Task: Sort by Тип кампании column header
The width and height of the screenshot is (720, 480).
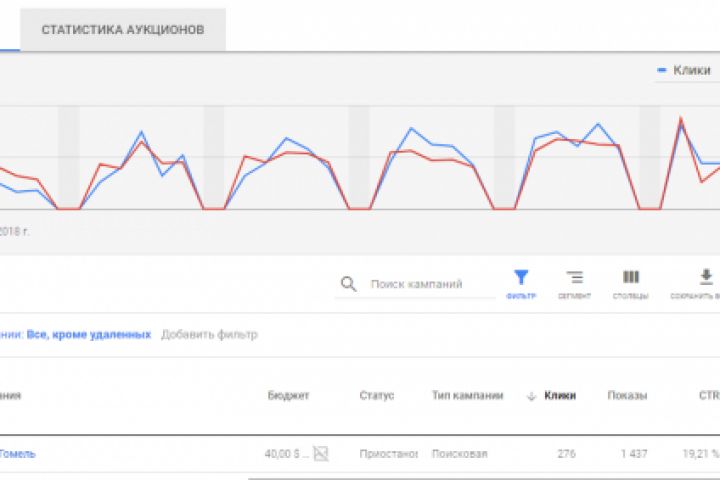Action: (467, 395)
